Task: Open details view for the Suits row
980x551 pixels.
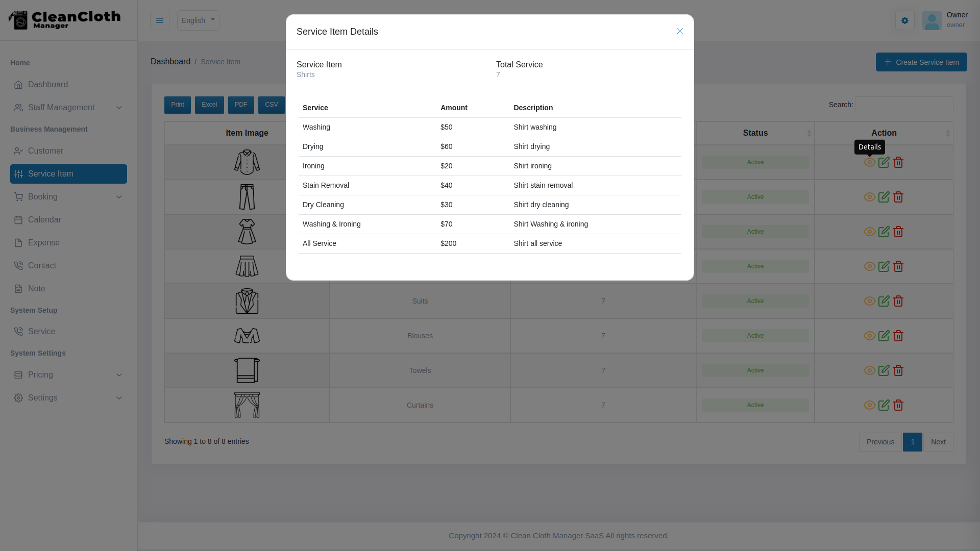Action: [x=869, y=301]
